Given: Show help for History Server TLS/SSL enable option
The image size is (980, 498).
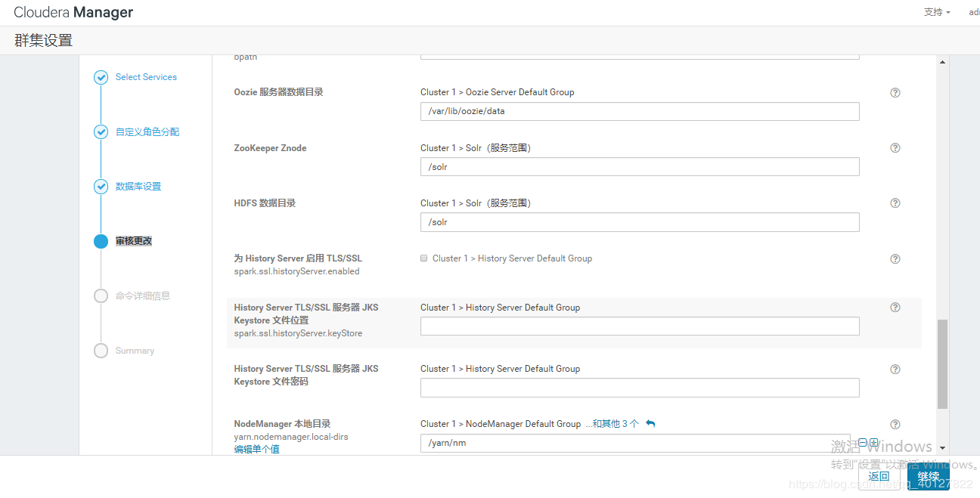Looking at the screenshot, I should (x=895, y=259).
